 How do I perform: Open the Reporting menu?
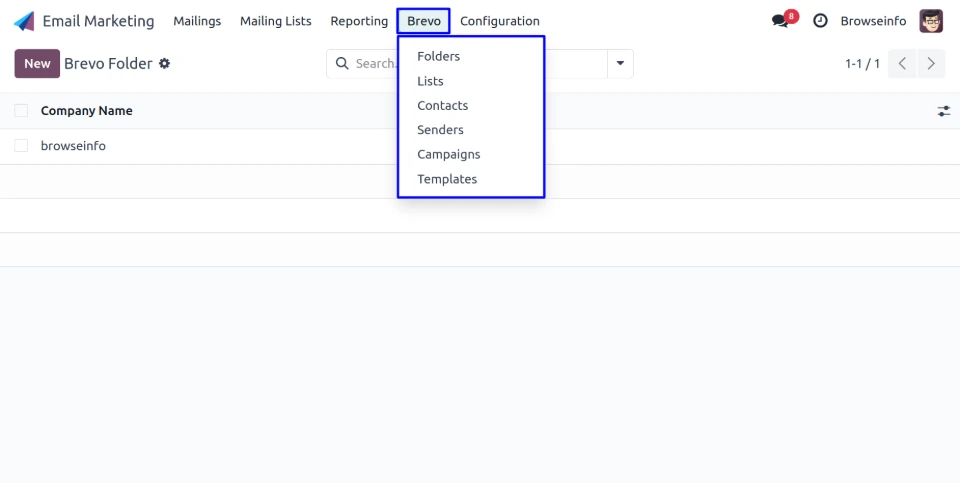(359, 21)
